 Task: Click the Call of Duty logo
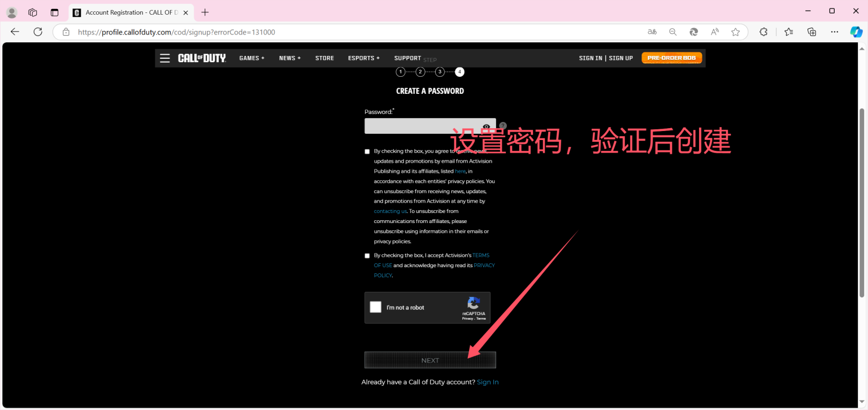click(202, 58)
